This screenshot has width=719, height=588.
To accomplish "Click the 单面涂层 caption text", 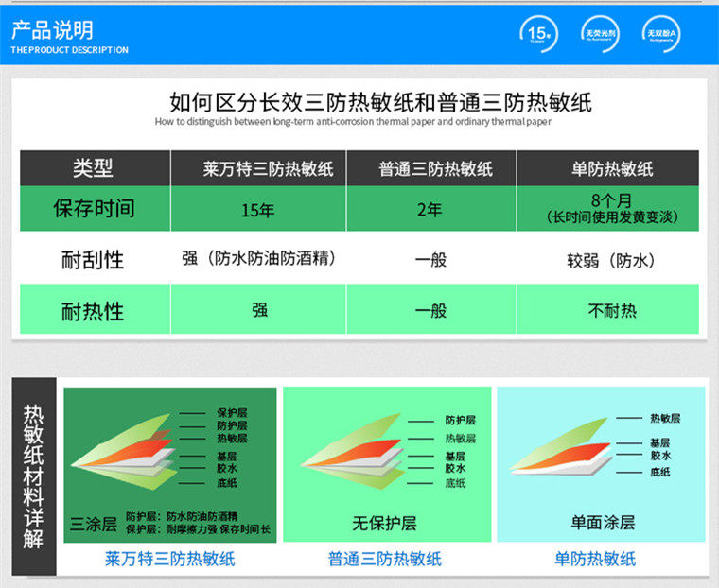I will tap(603, 523).
